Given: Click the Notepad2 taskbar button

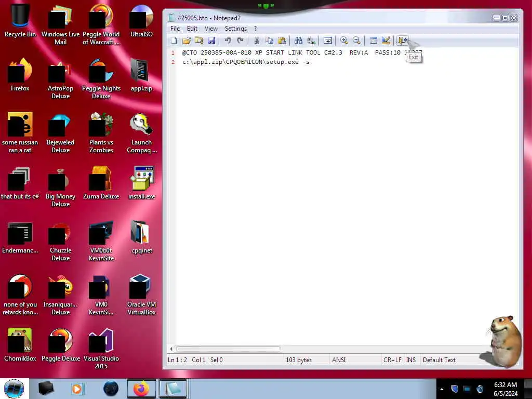Looking at the screenshot, I should 173,389.
